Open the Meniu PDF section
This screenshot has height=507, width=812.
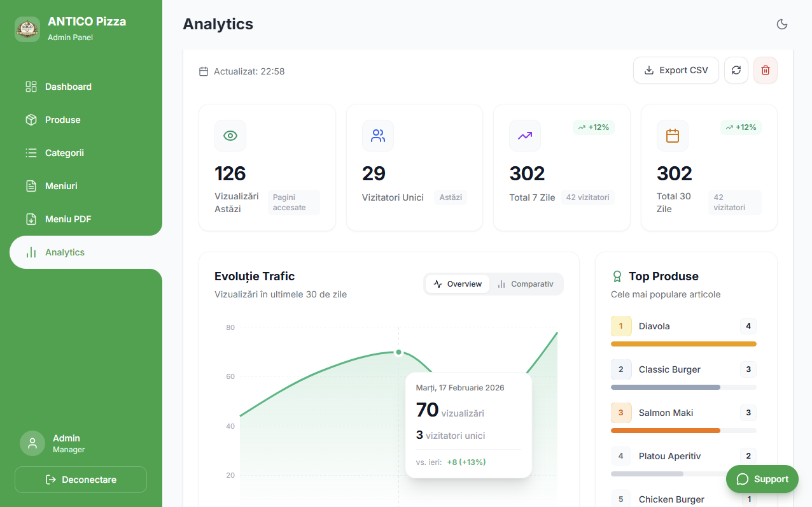coord(68,219)
